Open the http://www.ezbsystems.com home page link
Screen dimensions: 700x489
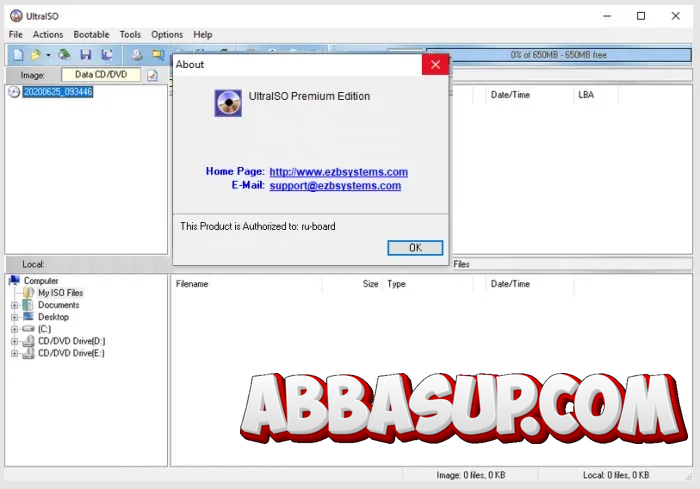click(338, 172)
